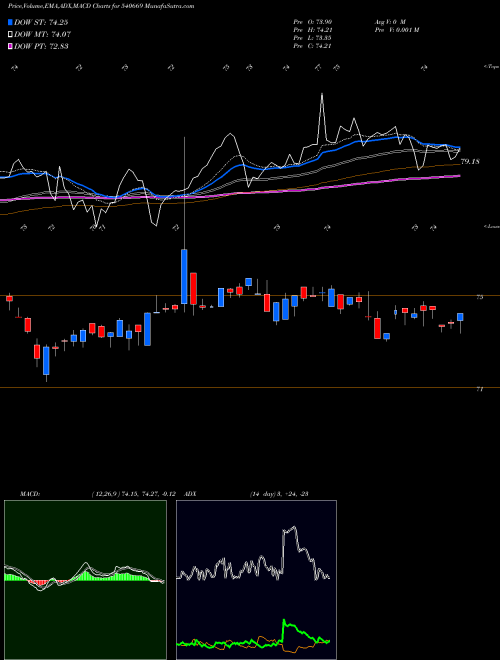Click the white DOW MT legend swatch
Image resolution: width=500 pixels, height=660 pixels.
click(x=10, y=35)
